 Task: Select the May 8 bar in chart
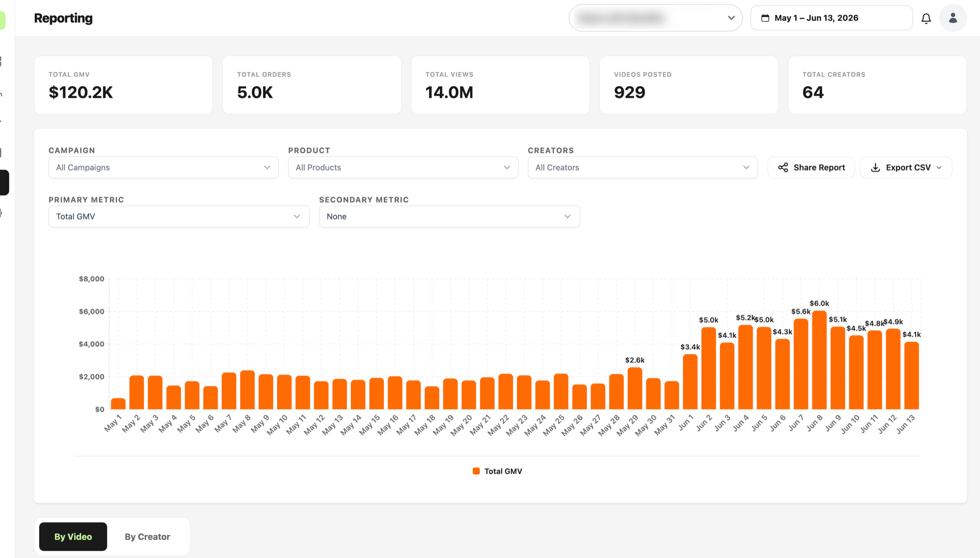coord(247,390)
